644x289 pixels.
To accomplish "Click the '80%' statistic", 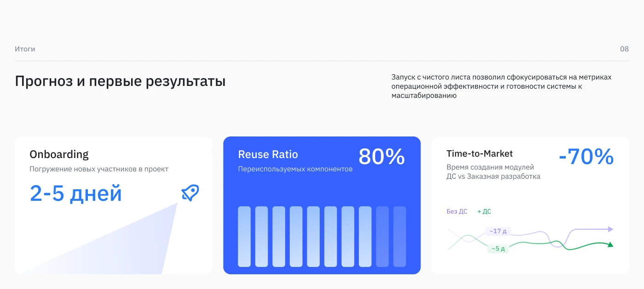I will pos(382,157).
